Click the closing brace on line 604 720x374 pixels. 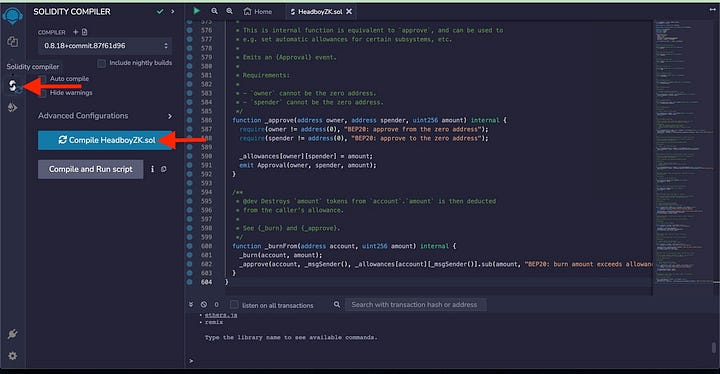pos(226,282)
